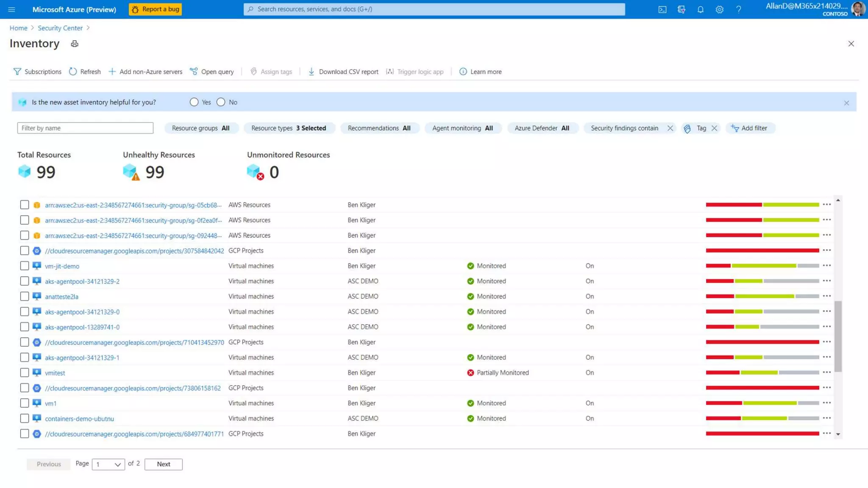Open Directory and subscription filter icon
This screenshot has width=868, height=488.
tap(681, 9)
